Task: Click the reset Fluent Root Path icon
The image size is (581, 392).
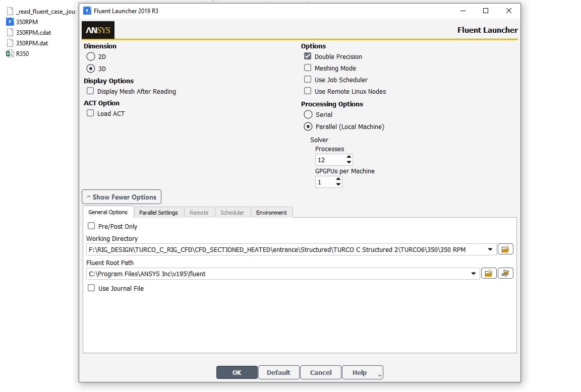Action: pos(505,274)
